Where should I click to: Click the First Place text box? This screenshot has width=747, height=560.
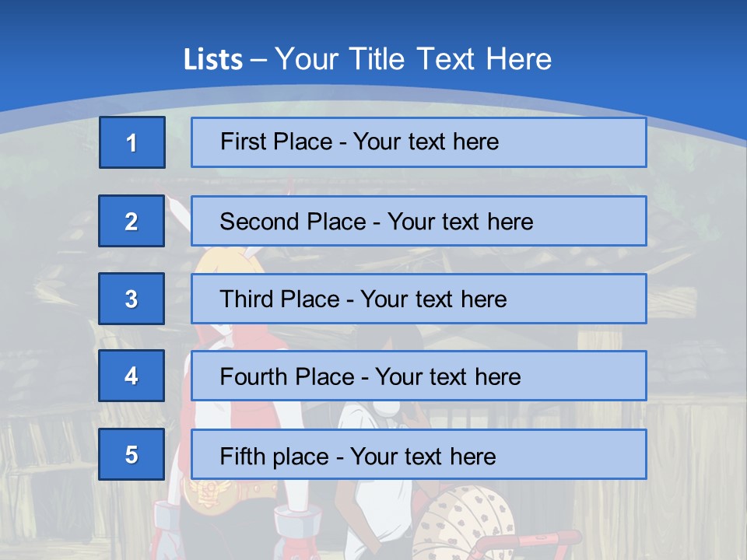click(x=419, y=142)
